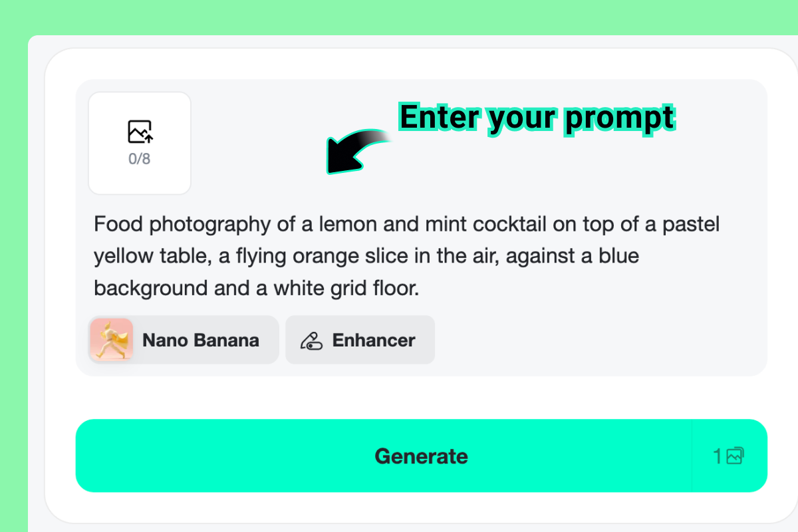This screenshot has height=532, width=798.
Task: Click the upload icon above the 0/8 counter
Action: [x=139, y=131]
